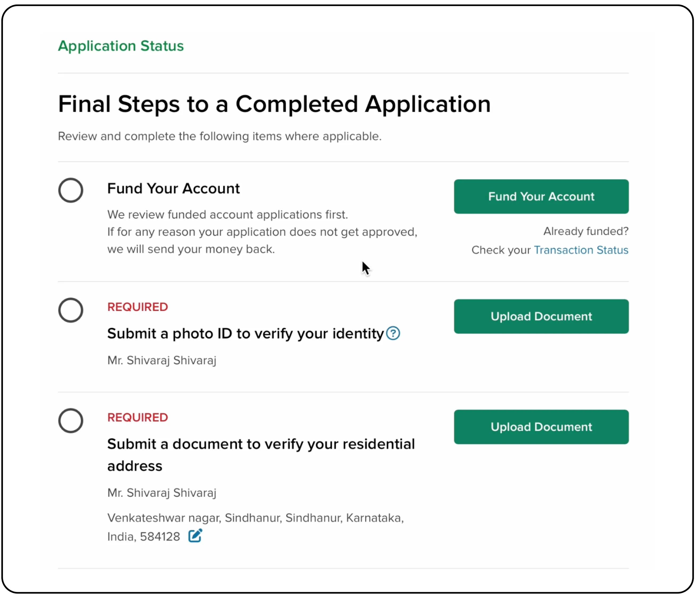
Task: Edit the residential address using pencil icon
Action: coord(194,535)
